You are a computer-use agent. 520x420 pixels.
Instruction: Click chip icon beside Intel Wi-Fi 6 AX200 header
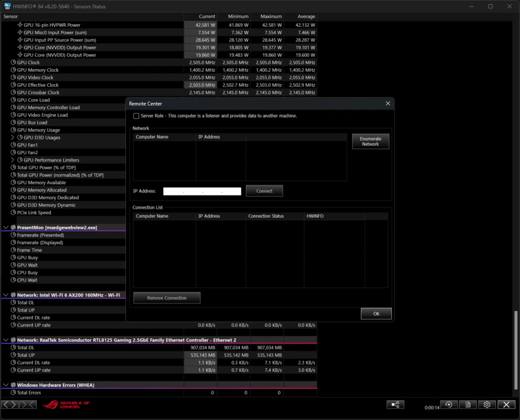point(13,295)
